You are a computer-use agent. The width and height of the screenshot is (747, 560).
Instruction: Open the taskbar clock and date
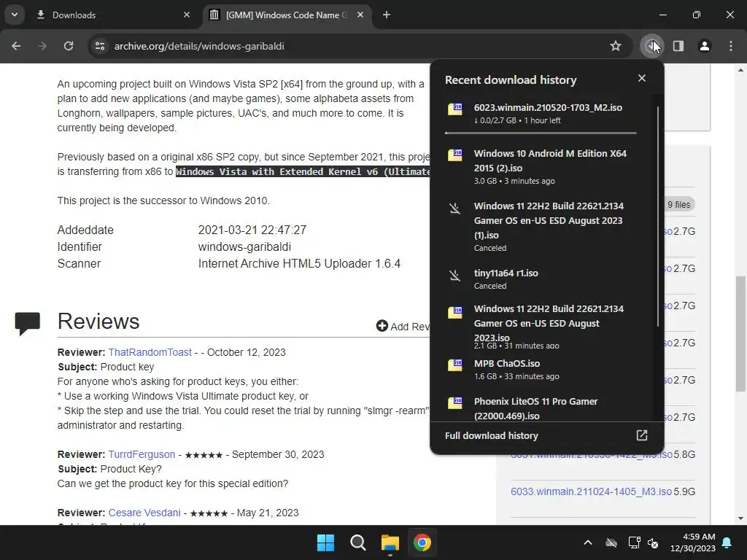point(693,542)
